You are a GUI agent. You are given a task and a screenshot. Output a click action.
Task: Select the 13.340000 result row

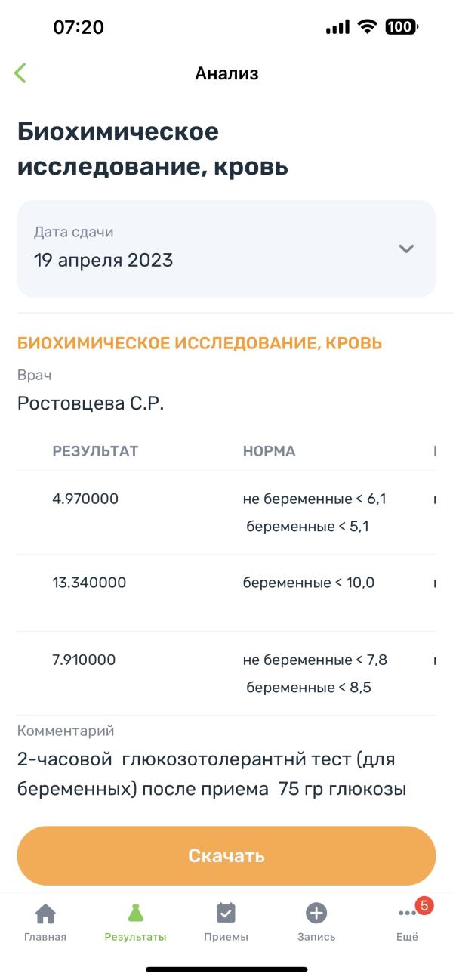226,593
